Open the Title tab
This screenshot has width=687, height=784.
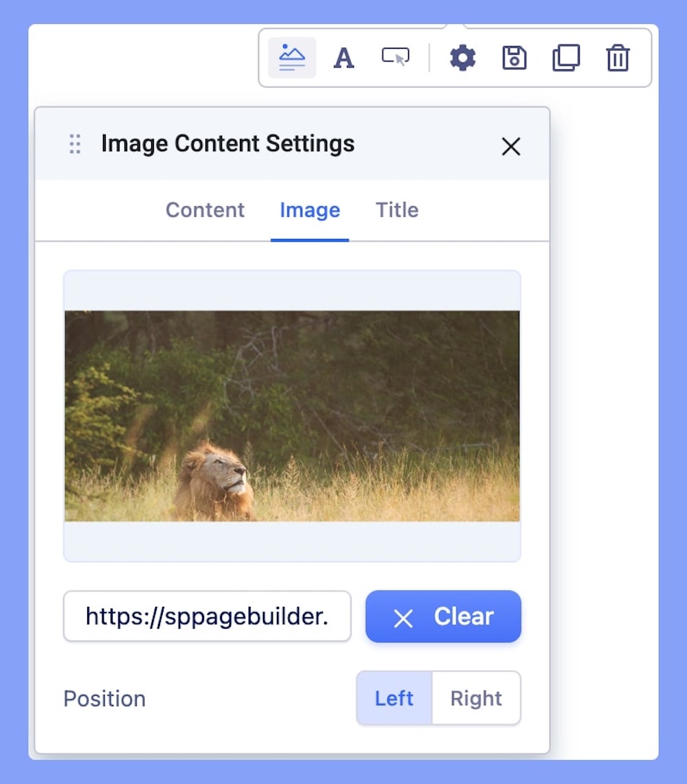tap(397, 210)
